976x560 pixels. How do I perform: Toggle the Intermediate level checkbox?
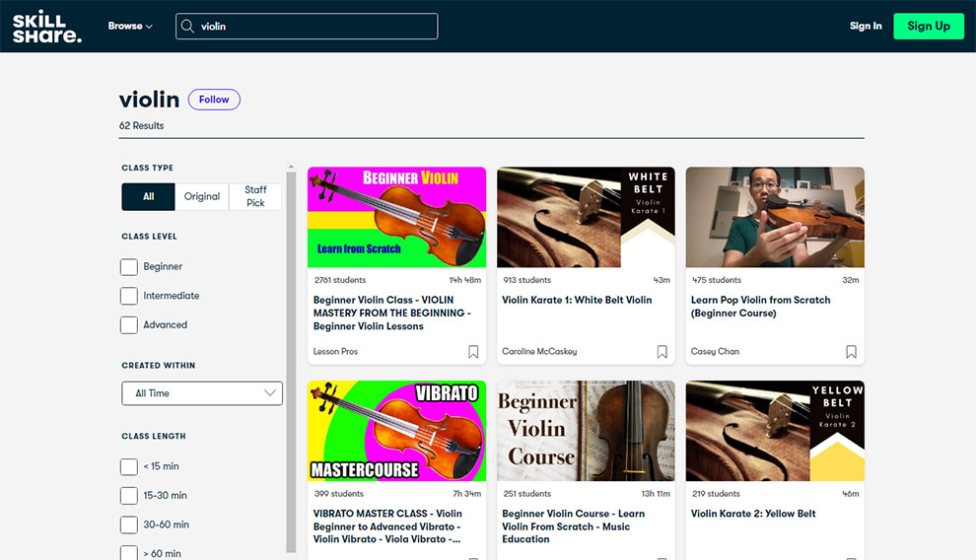pyautogui.click(x=129, y=296)
